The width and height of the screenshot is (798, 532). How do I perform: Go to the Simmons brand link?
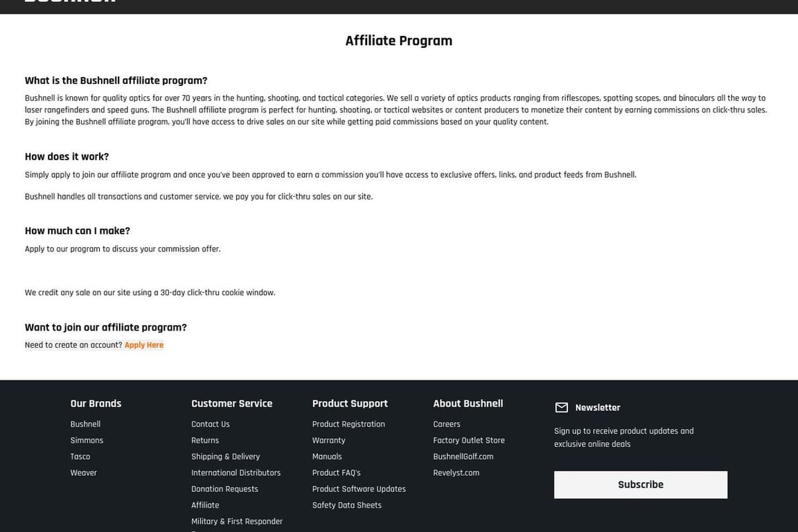coord(87,441)
